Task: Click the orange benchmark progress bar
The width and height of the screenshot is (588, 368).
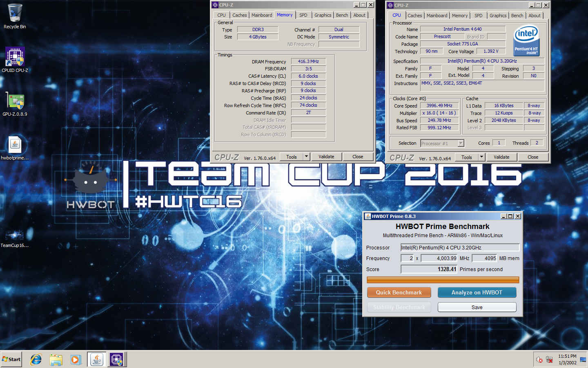Action: [x=443, y=280]
